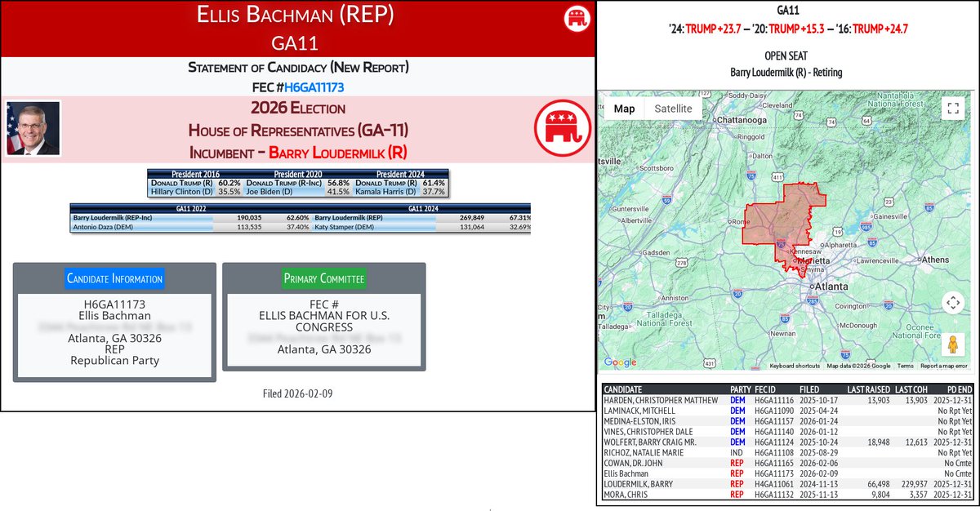Click the Primary Committee header
Image resolution: width=980 pixels, height=511 pixels.
[x=323, y=278]
